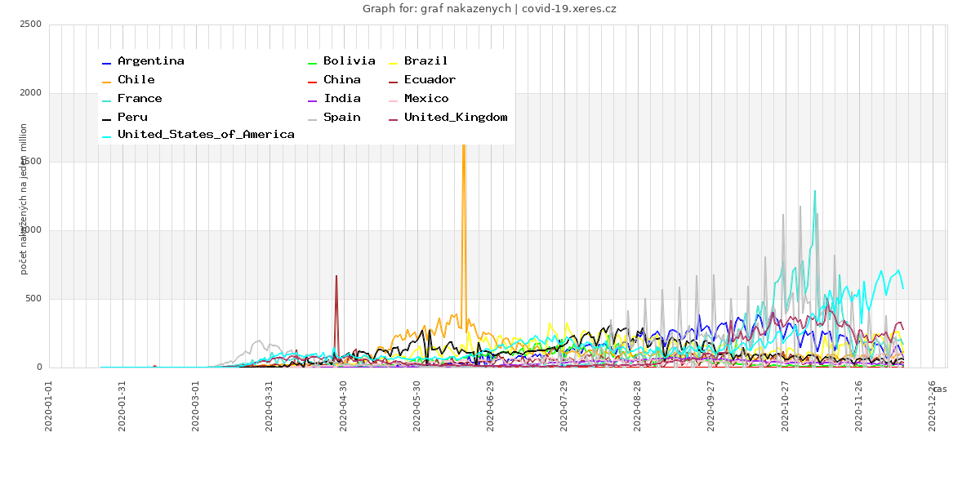Click the 2020-05-30 date tick label

click(x=416, y=405)
